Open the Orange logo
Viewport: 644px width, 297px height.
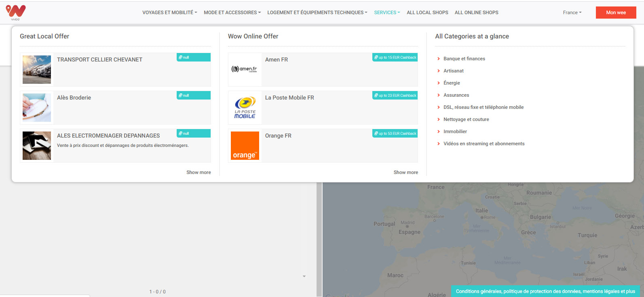pyautogui.click(x=245, y=146)
